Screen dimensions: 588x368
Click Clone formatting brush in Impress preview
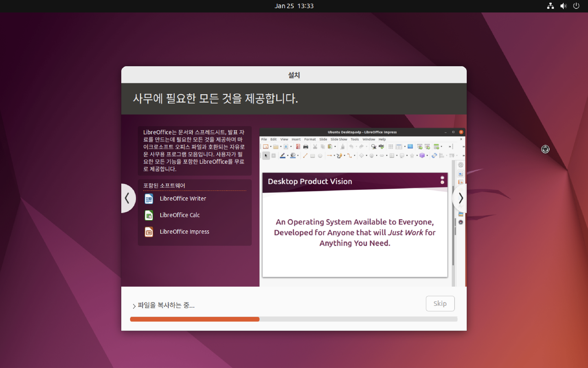point(343,147)
